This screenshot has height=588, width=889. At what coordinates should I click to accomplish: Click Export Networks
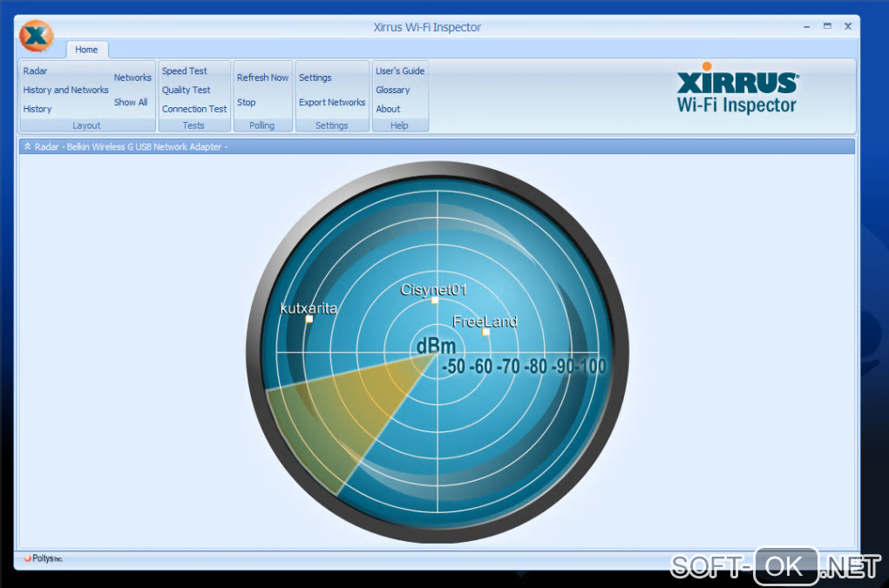(332, 103)
